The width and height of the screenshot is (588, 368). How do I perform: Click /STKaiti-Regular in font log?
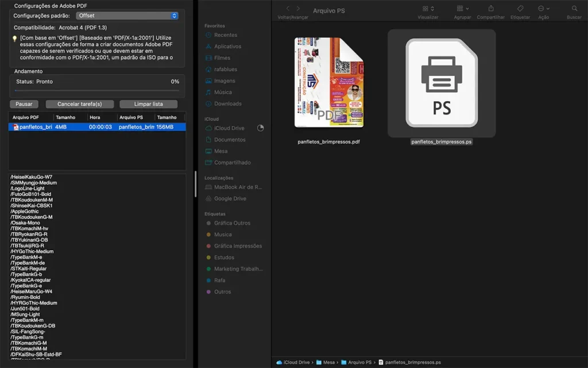(x=29, y=269)
